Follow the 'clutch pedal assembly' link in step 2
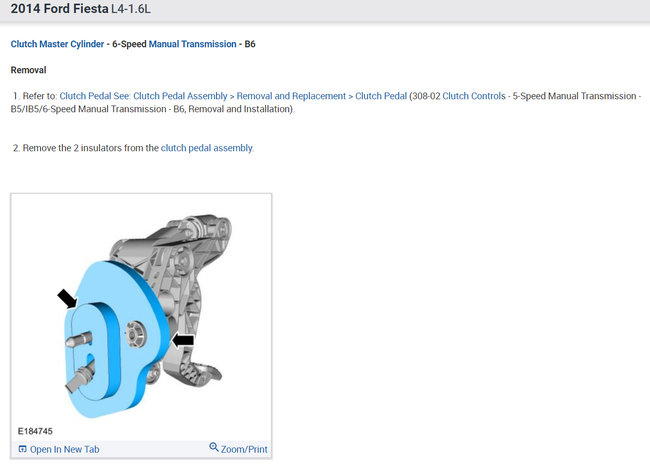This screenshot has width=650, height=475. point(207,148)
